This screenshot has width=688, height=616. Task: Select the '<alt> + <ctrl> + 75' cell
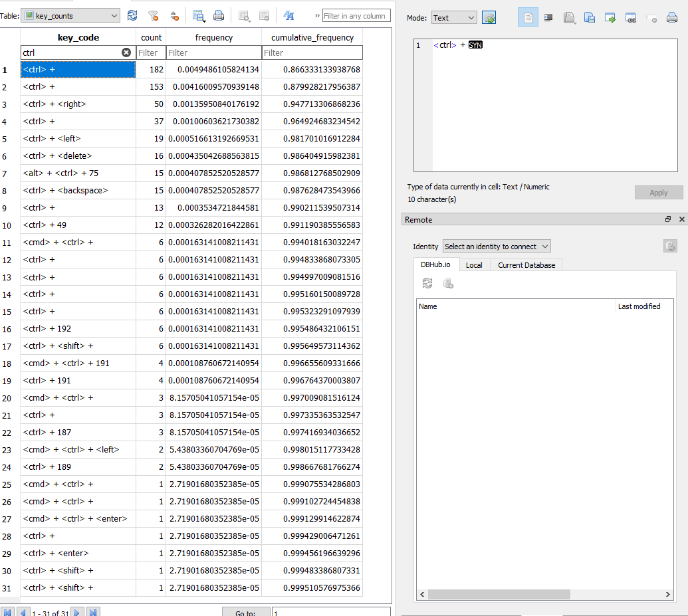78,173
